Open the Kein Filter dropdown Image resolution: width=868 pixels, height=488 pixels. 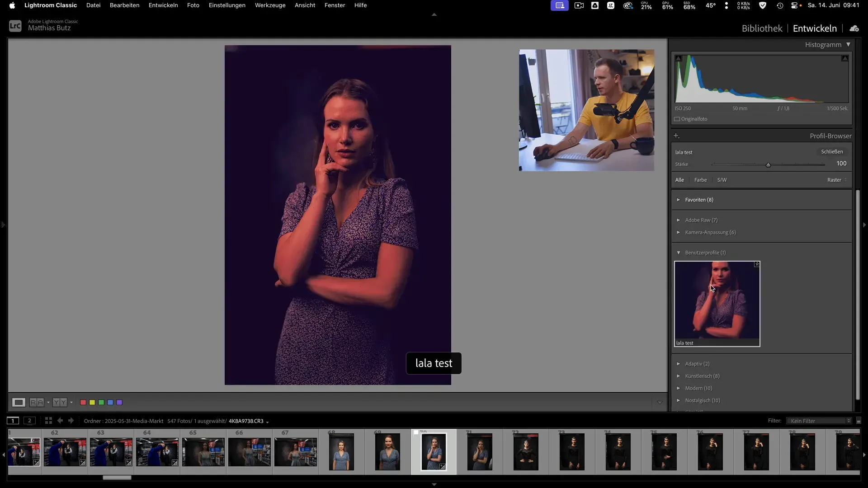click(818, 420)
